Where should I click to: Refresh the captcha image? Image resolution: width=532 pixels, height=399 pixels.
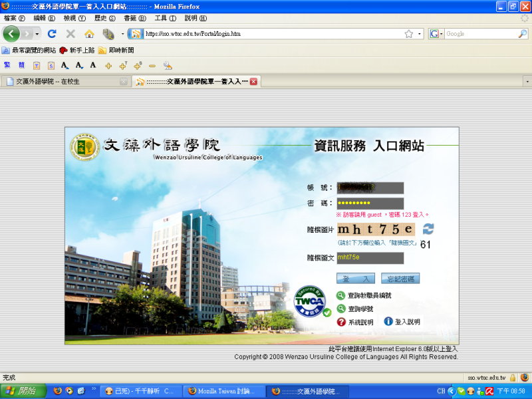(x=428, y=229)
